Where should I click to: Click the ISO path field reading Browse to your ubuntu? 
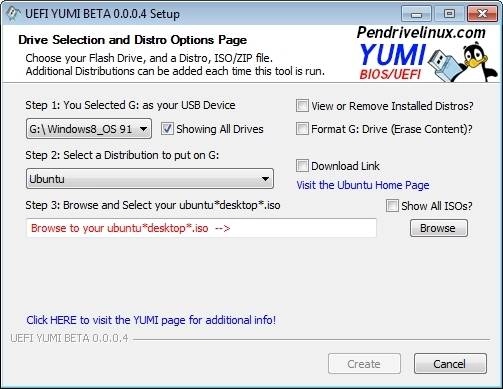[x=201, y=228]
